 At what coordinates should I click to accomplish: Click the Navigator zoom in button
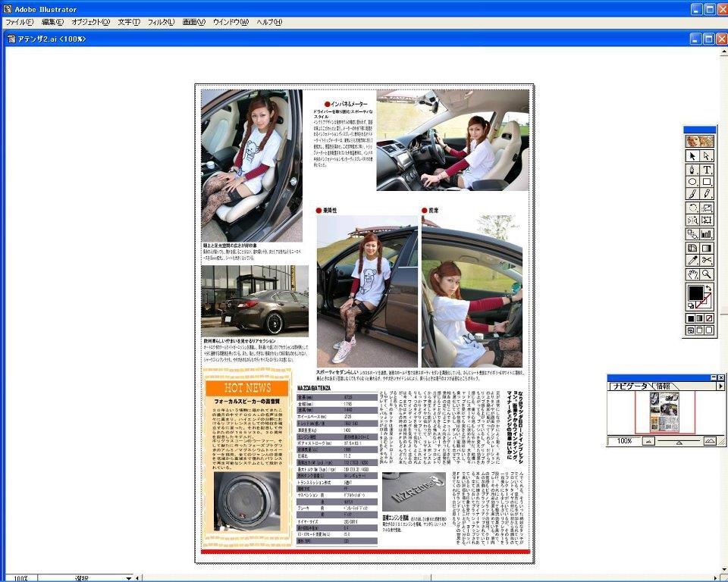click(x=710, y=441)
